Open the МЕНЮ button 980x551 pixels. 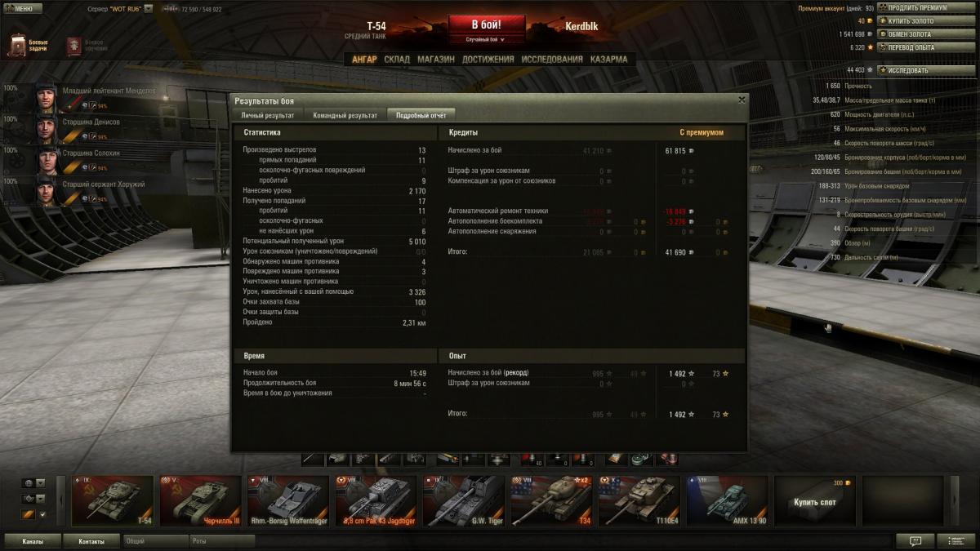24,8
